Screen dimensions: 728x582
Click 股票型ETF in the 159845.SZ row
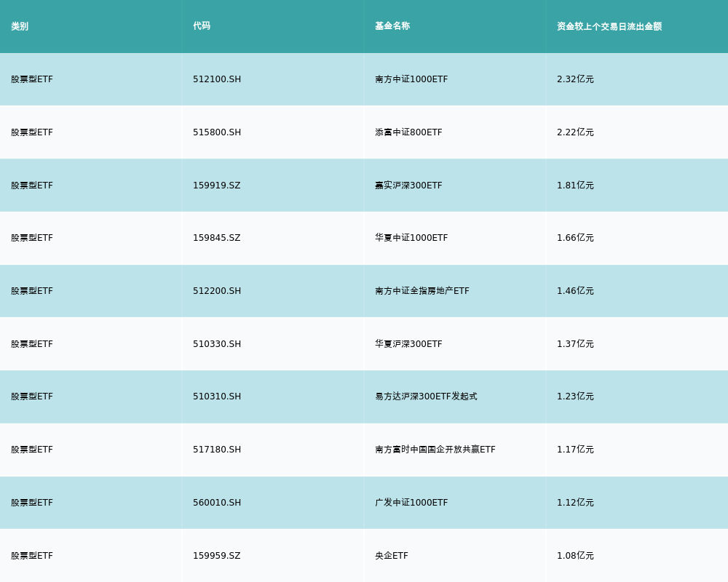coord(32,238)
